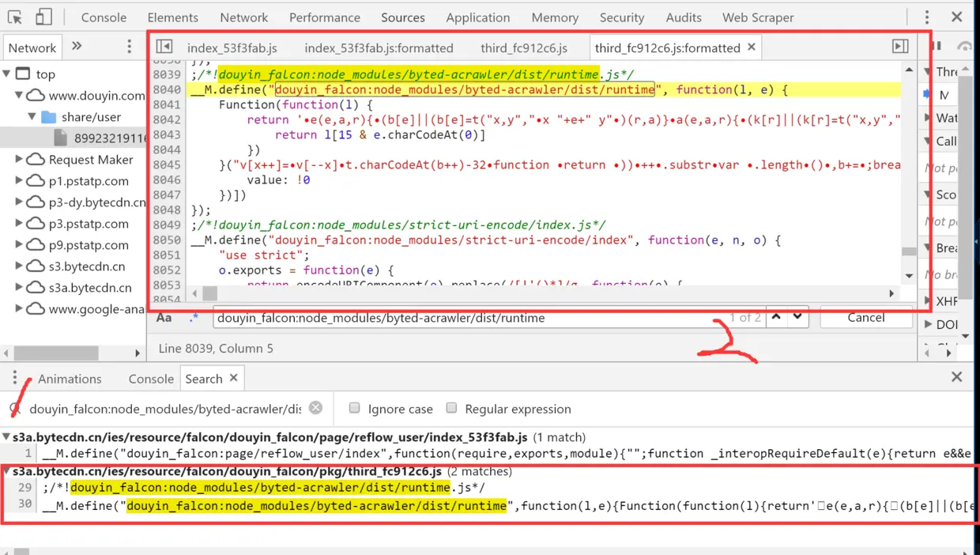
Task: Clear the drawer search query
Action: click(315, 408)
